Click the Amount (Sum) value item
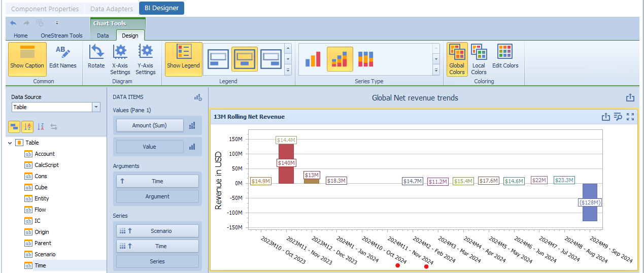Screen dimensions: 644x273 pyautogui.click(x=150, y=125)
